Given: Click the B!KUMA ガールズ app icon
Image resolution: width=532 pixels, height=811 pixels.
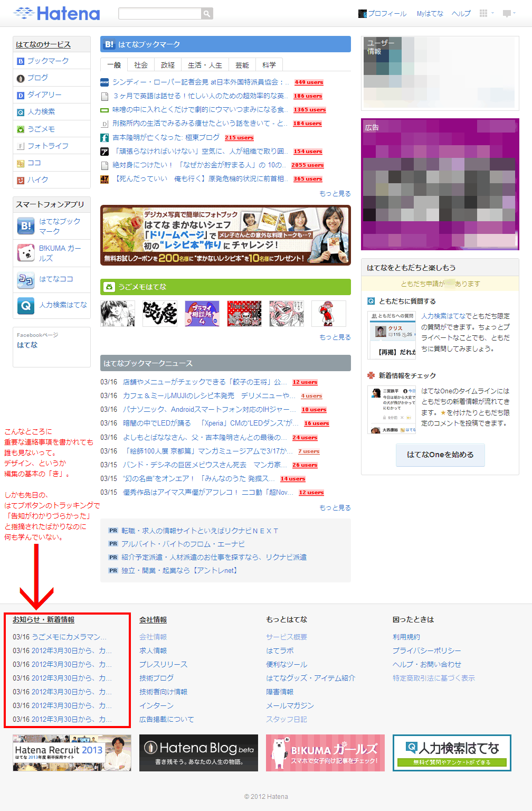Looking at the screenshot, I should pos(26,253).
